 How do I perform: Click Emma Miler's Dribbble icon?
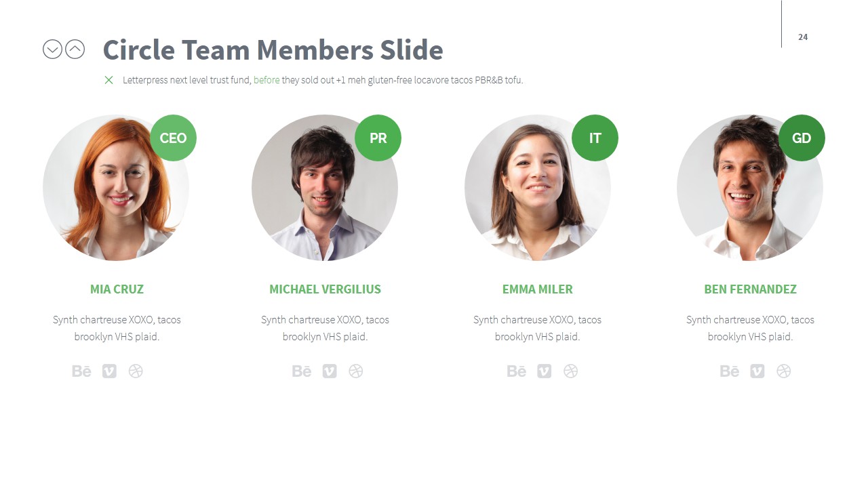pos(570,371)
